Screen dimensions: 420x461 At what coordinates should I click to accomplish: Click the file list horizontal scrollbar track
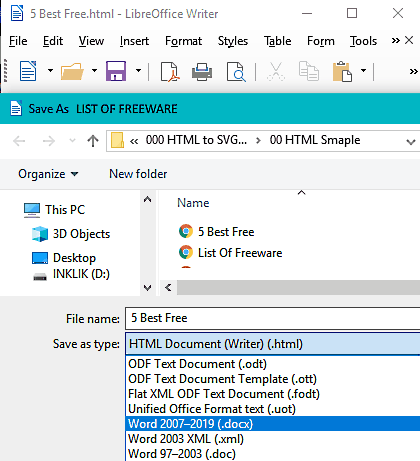(298, 287)
